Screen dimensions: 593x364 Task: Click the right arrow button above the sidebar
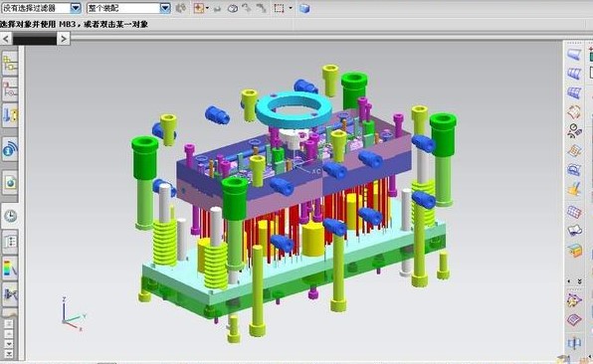coord(64,39)
